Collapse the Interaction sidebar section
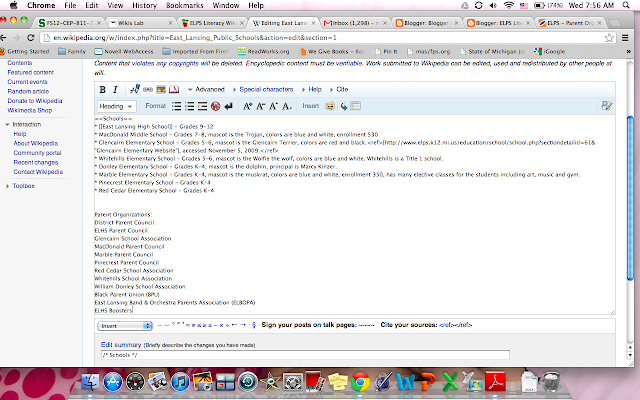The height and width of the screenshot is (400, 640). tap(23, 124)
